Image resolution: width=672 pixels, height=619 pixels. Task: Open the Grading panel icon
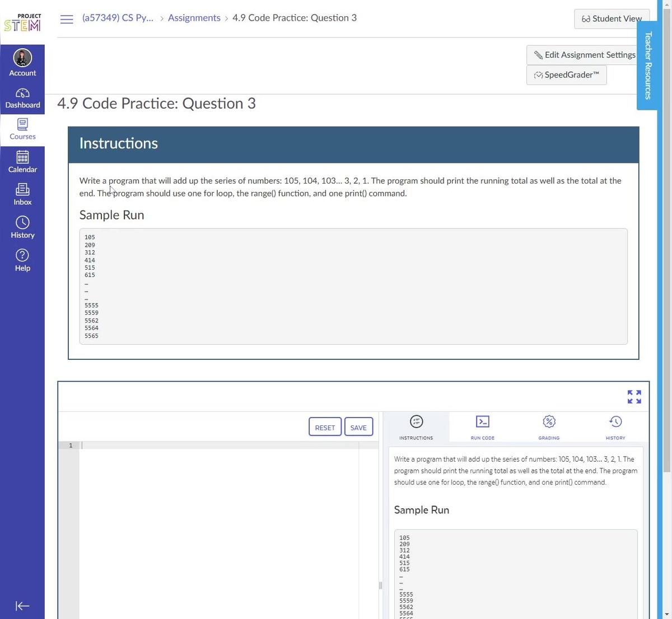[548, 426]
